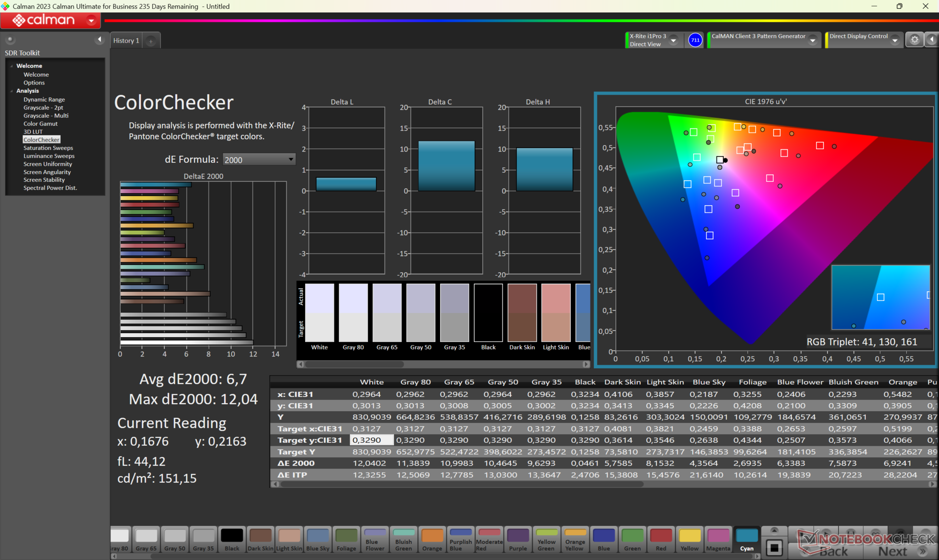The height and width of the screenshot is (560, 939).
Task: Click the White Target y:CIE31 cell
Action: click(x=371, y=440)
